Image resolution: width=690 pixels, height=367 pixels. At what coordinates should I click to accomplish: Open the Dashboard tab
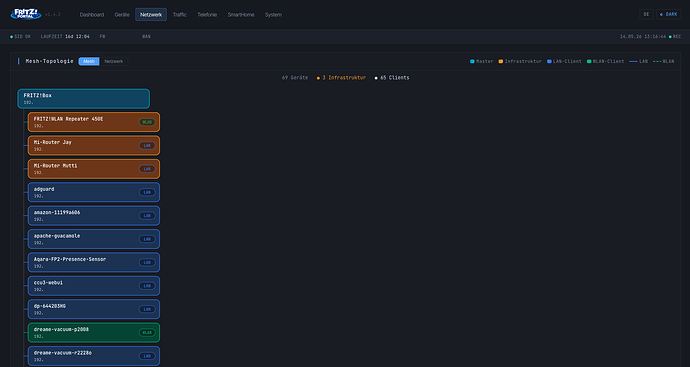click(92, 15)
